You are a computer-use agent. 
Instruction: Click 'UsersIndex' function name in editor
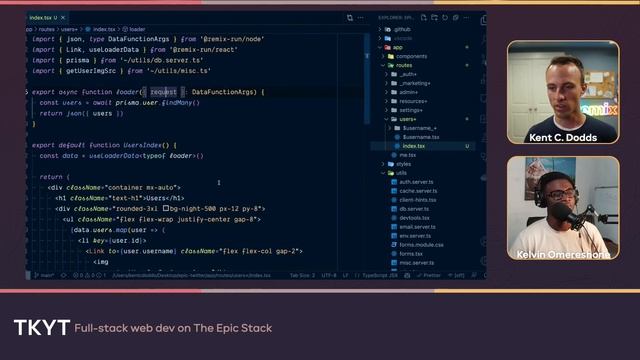click(142, 145)
